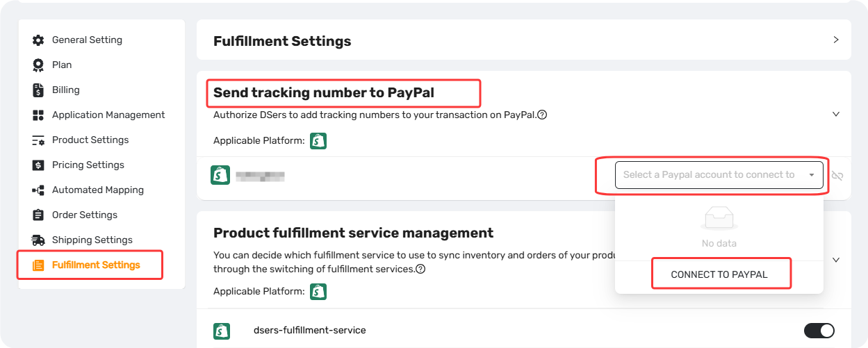Click the Plan badge icon
Viewport: 868px width, 348px height.
38,65
